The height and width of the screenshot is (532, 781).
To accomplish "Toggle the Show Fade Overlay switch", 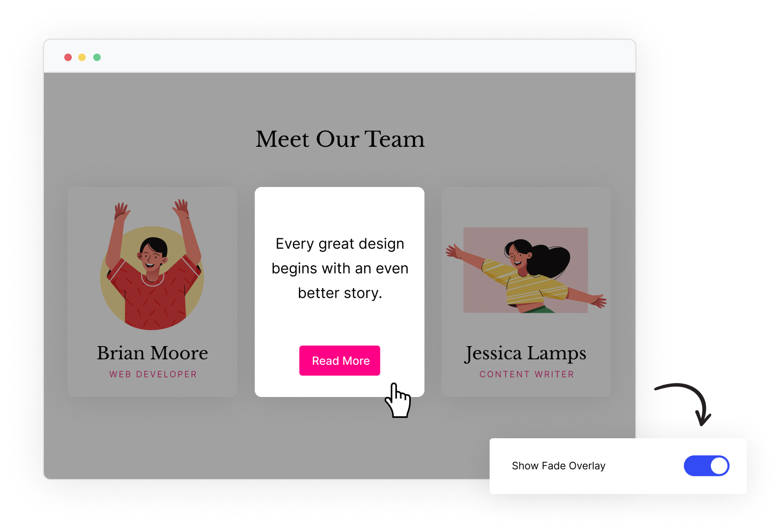I will (x=706, y=466).
